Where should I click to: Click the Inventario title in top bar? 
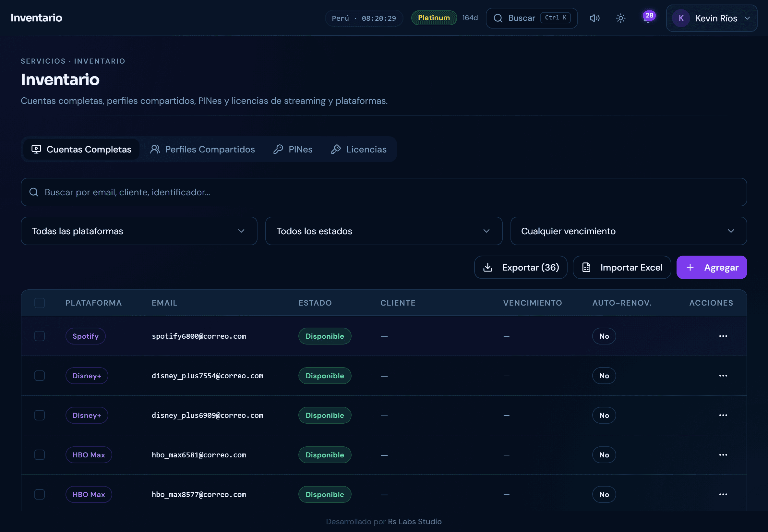[36, 18]
